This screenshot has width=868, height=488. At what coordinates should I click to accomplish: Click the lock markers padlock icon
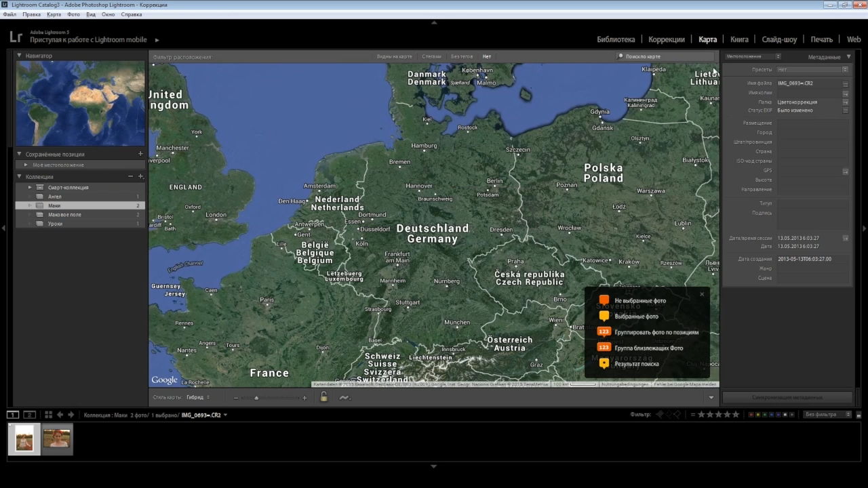[x=323, y=397]
